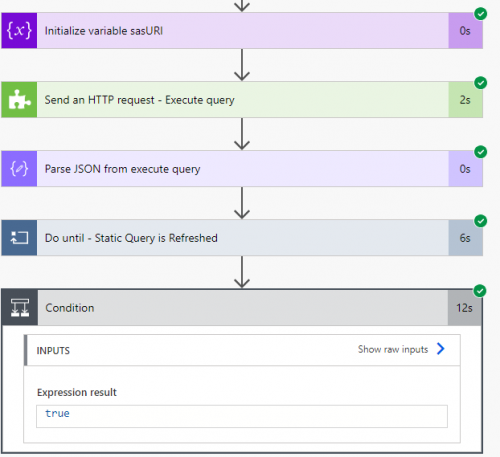Click the Parse JSON curly braces icon

(x=19, y=169)
